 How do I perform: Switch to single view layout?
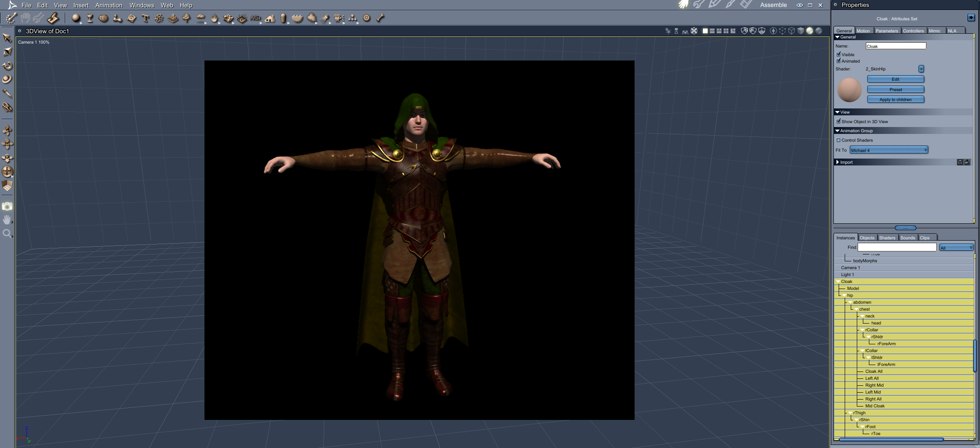click(705, 31)
